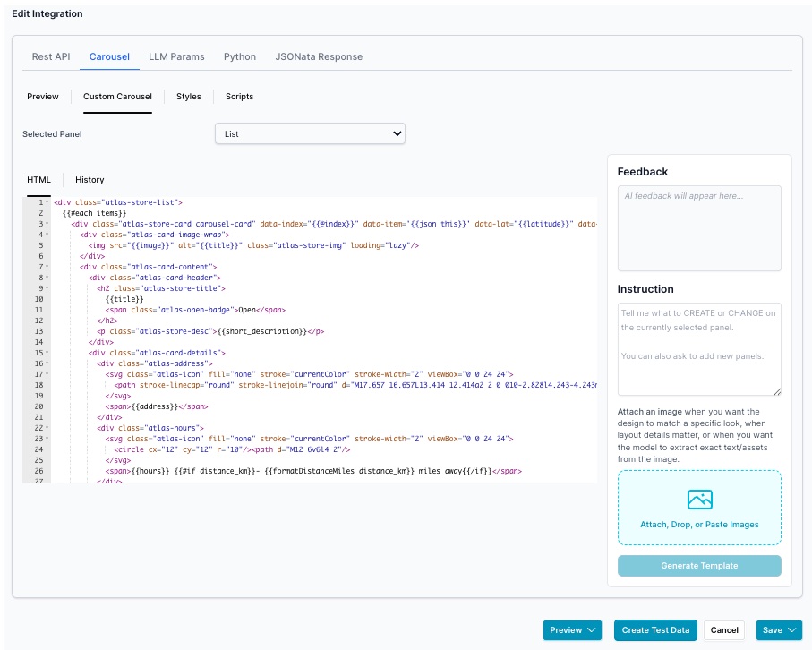Viewport: 812px width, 650px height.
Task: Open the Save button dropdown
Action: (792, 630)
